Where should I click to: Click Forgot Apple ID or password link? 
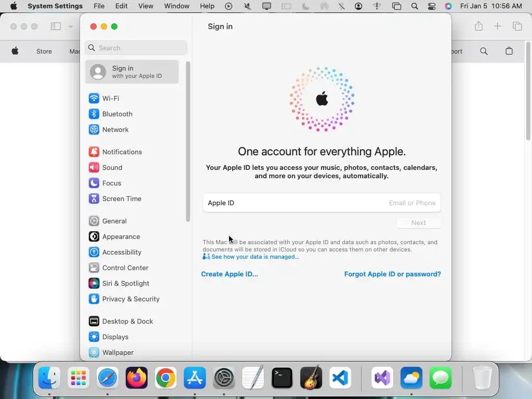393,274
